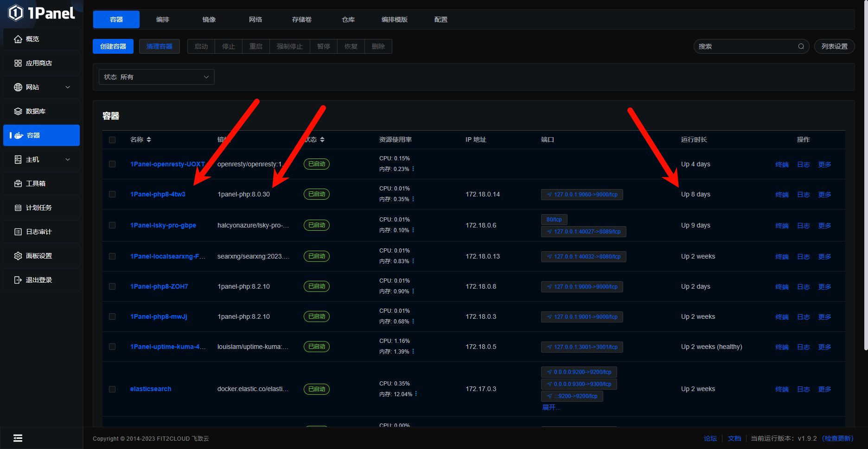Expand elasticsearch ports with 展开
Viewport: 868px width, 449px height.
click(551, 407)
